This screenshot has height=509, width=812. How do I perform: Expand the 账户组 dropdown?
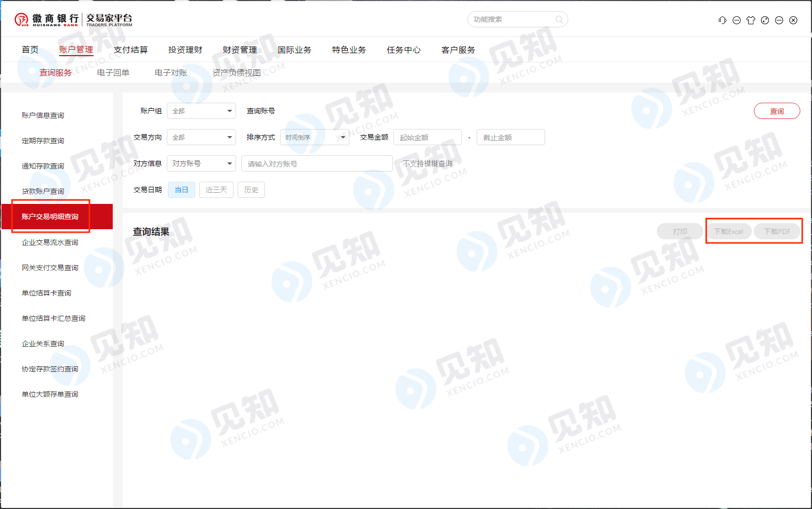tap(201, 111)
